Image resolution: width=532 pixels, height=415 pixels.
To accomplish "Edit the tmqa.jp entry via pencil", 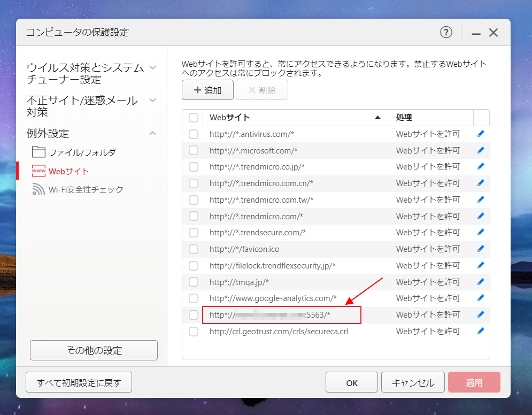I will click(x=480, y=282).
